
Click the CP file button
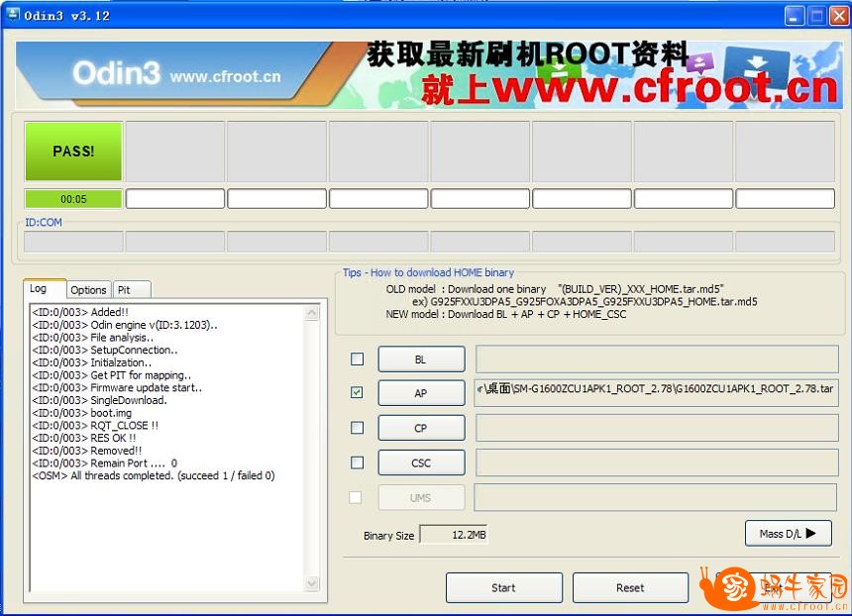[x=421, y=428]
